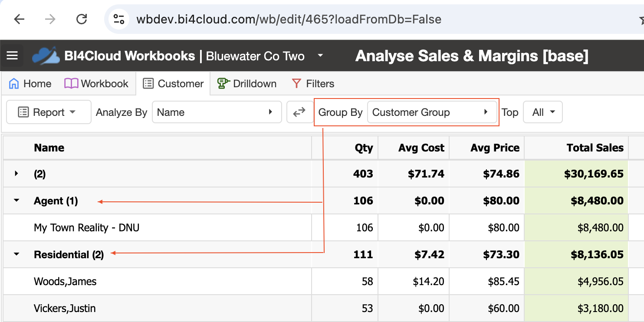The image size is (644, 322).
Task: Reload the page with refresh icon
Action: tap(81, 20)
